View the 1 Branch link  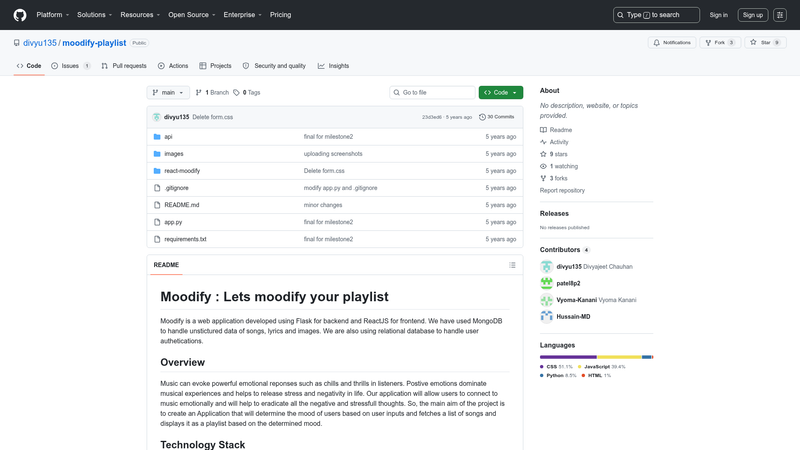(212, 92)
